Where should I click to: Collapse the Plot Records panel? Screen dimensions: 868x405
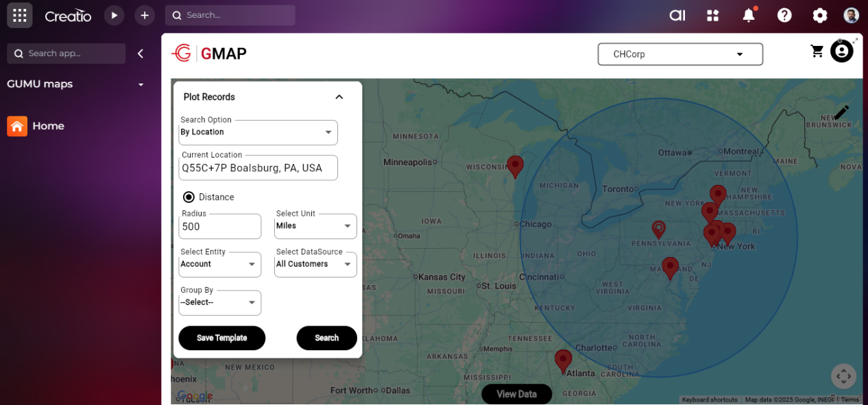point(339,97)
